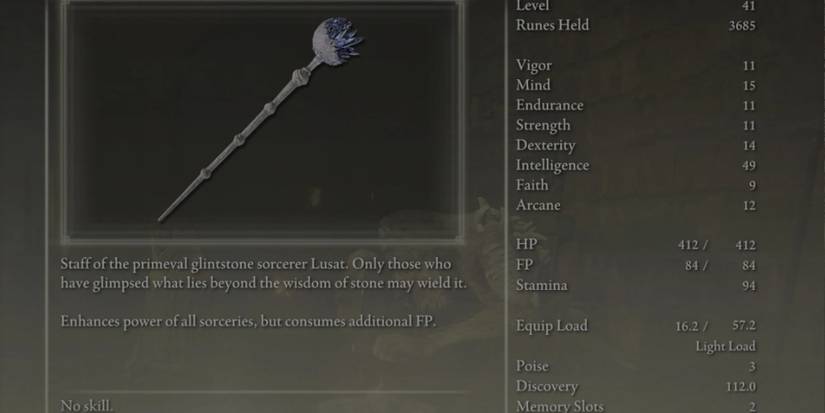Screen dimensions: 825x413
Task: Click the Faith stat label
Action: tap(532, 185)
